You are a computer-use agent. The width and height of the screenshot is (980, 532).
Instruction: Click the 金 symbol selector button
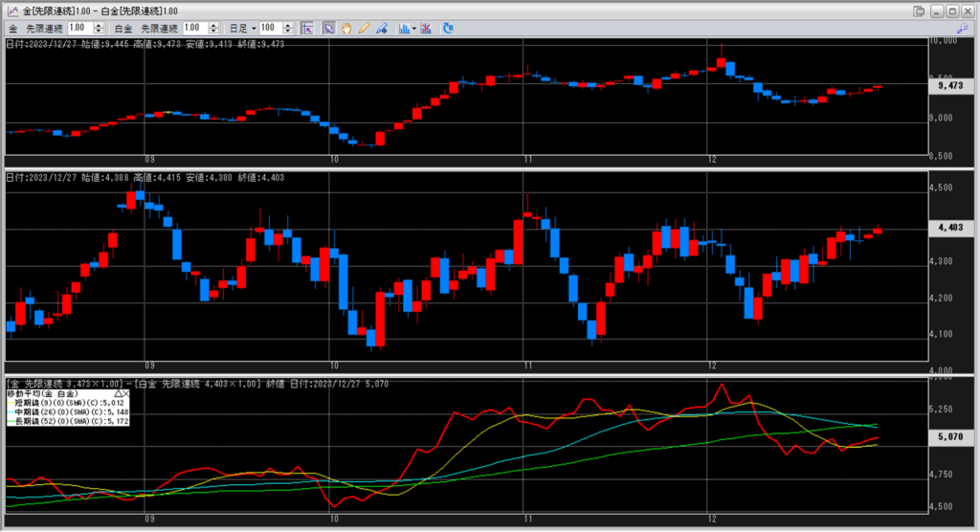click(12, 29)
